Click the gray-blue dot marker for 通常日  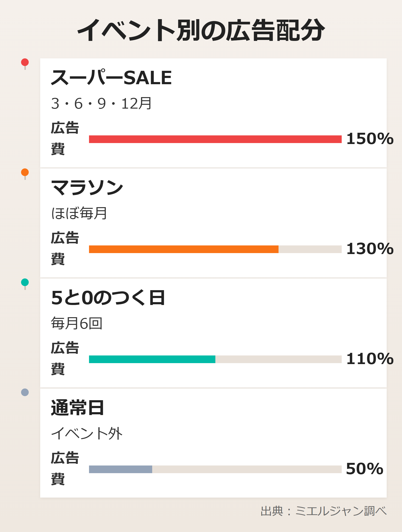[x=25, y=392]
